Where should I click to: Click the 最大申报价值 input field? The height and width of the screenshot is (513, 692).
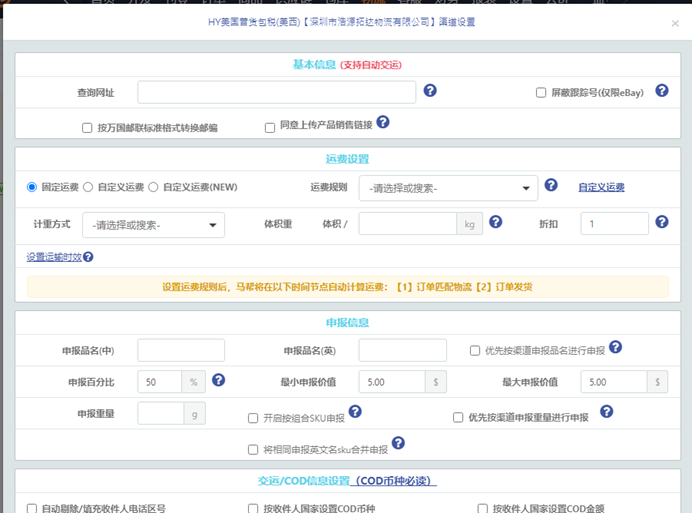(614, 382)
